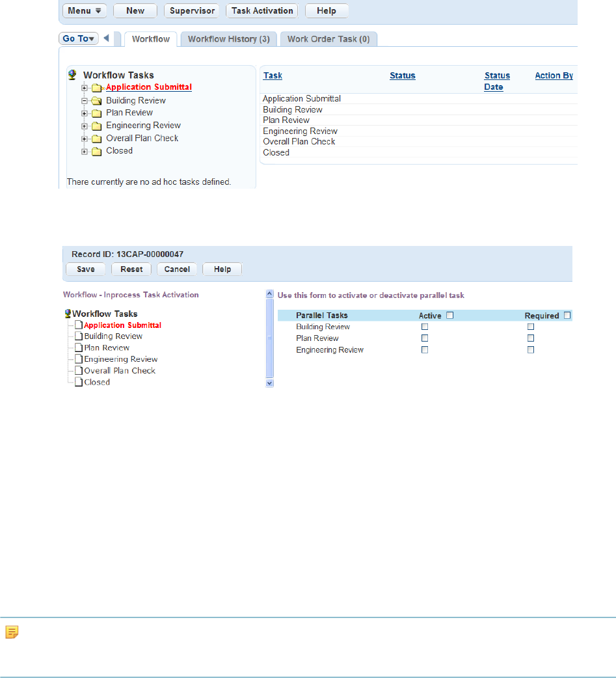Viewport: 616px width, 678px height.
Task: Select Overall Plan Check in folder tree
Action: point(142,138)
